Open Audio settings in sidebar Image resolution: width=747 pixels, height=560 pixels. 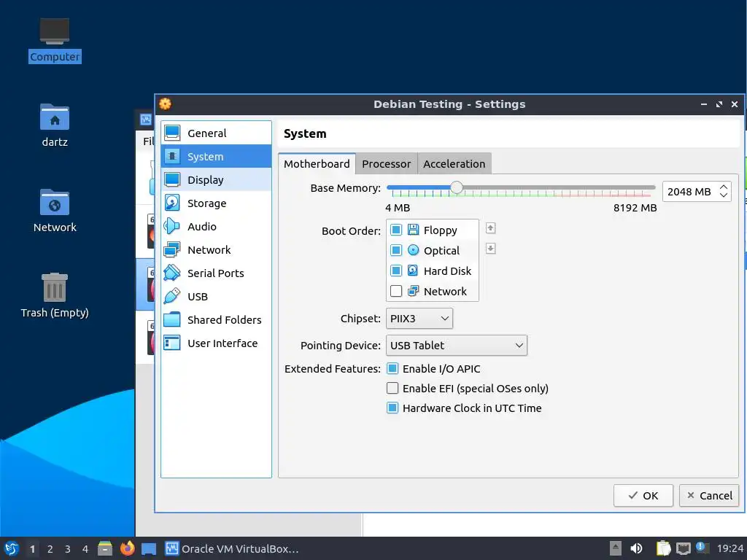[x=216, y=226]
